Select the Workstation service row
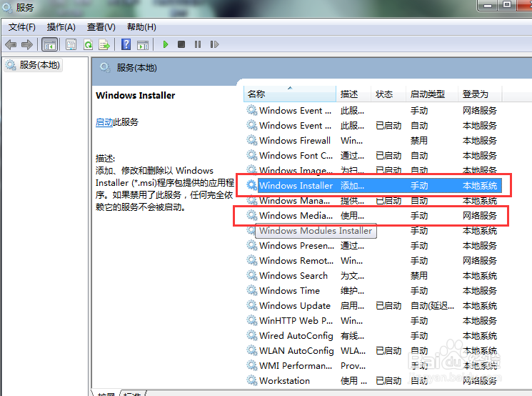This screenshot has height=396, width=532. (x=373, y=380)
